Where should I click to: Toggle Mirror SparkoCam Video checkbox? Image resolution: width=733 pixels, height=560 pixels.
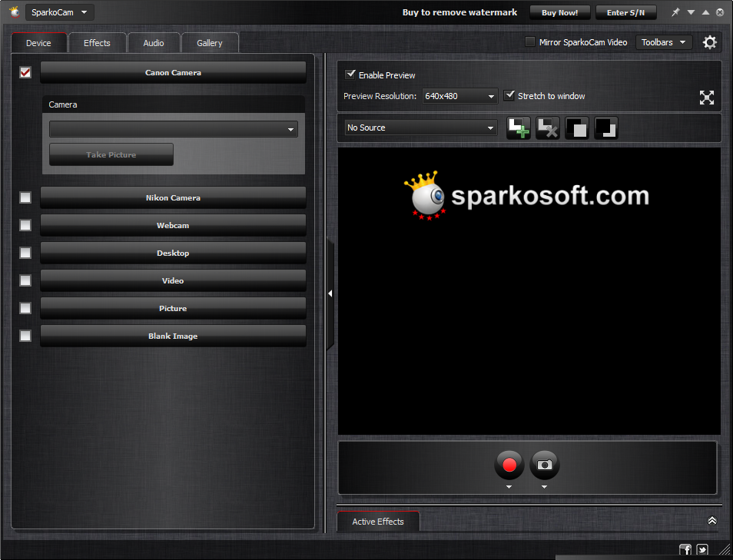point(530,41)
